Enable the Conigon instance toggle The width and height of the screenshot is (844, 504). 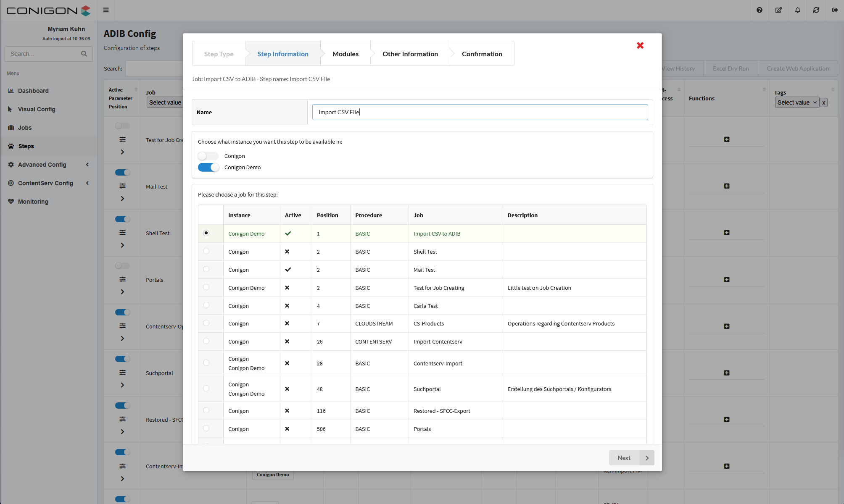tap(208, 156)
